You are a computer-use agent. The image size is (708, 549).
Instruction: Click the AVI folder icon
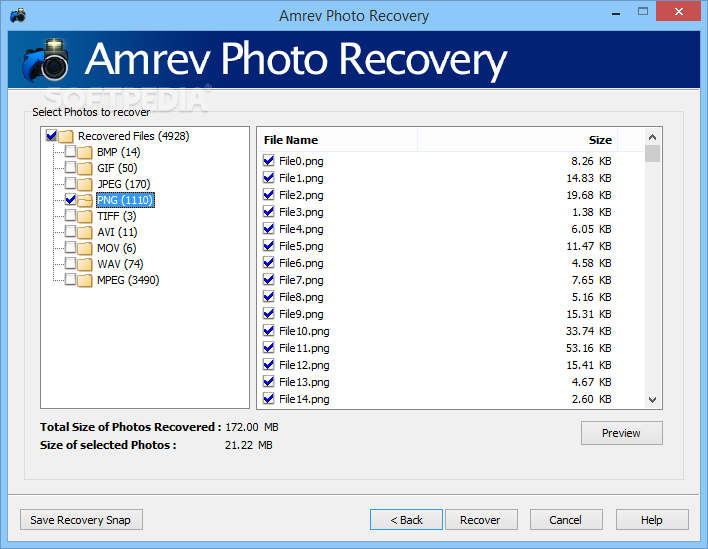(84, 232)
